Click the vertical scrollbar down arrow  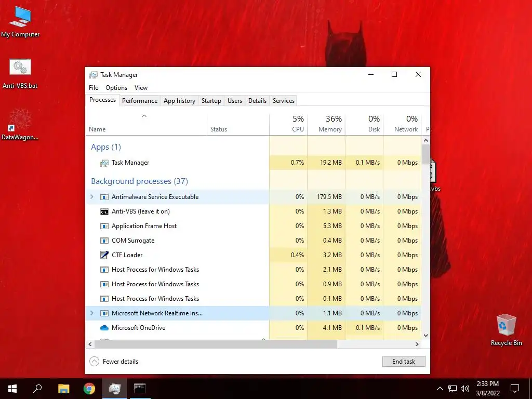click(x=426, y=336)
